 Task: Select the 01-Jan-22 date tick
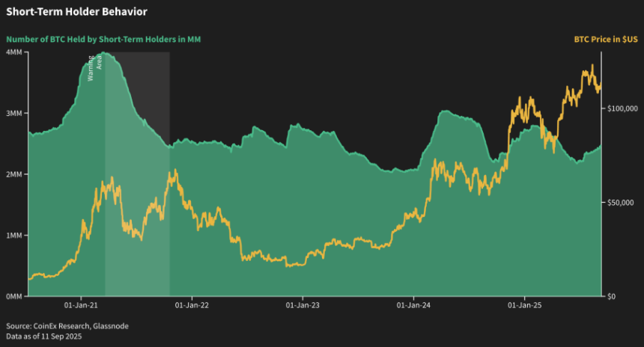(x=191, y=305)
